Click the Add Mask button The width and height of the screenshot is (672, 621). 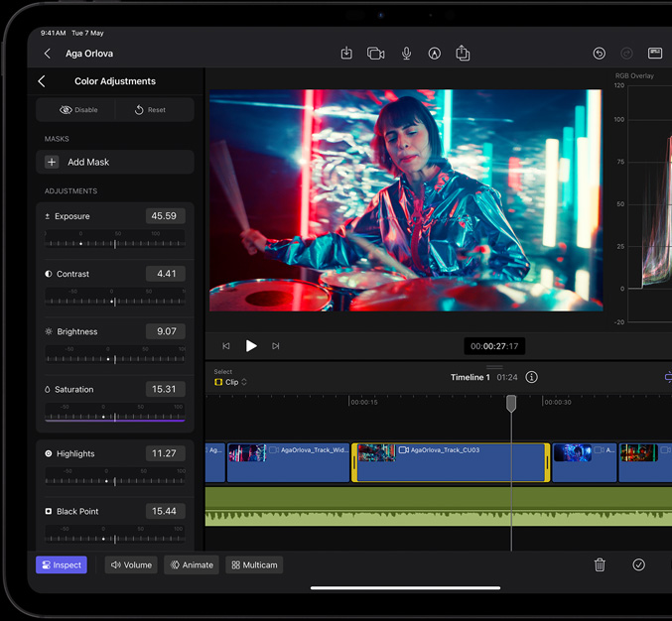tap(115, 162)
